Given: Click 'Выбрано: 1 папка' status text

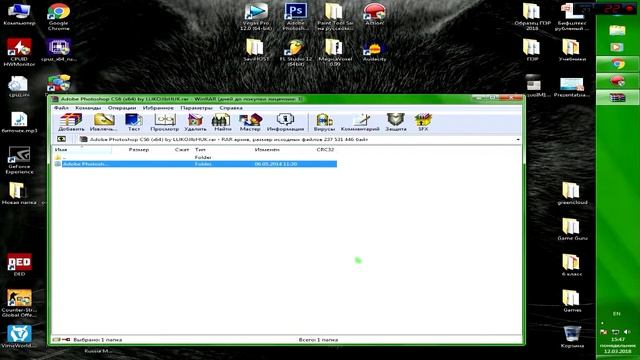Looking at the screenshot, I should tap(98, 340).
